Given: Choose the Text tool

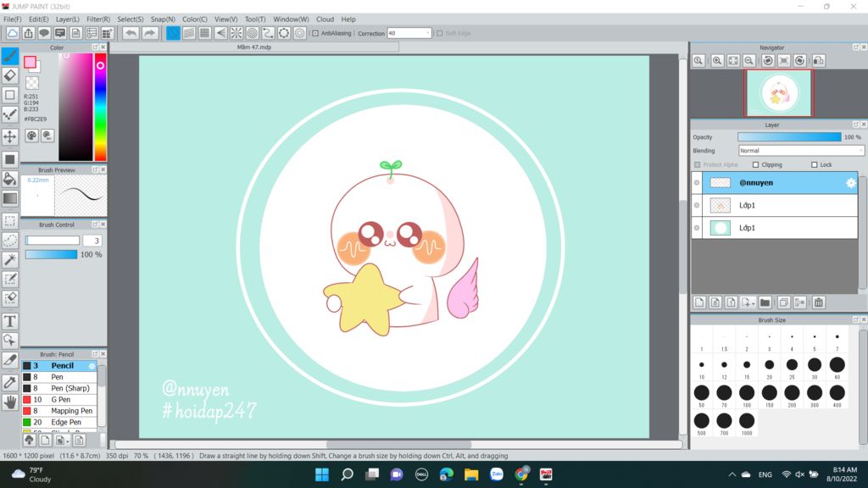Looking at the screenshot, I should pos(10,321).
